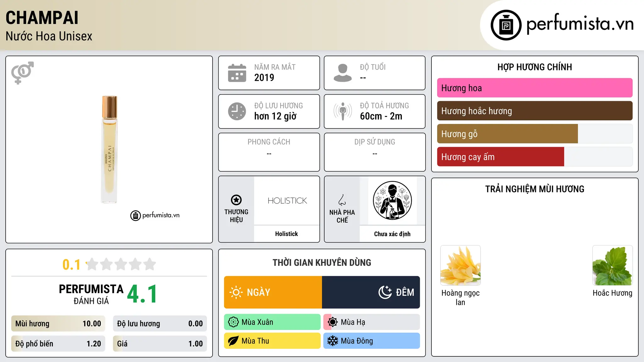Click the ĐÊM nighttime panel
Viewport: 644px width, 362px height.
tap(371, 292)
